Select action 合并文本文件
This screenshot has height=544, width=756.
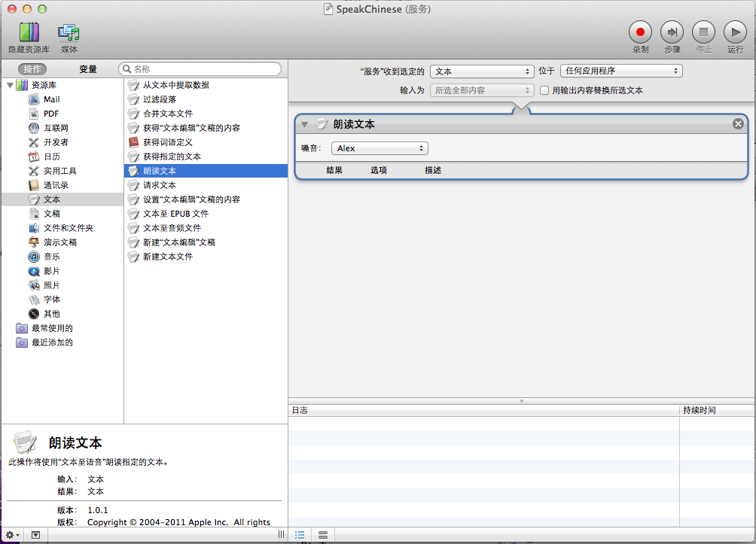point(206,114)
